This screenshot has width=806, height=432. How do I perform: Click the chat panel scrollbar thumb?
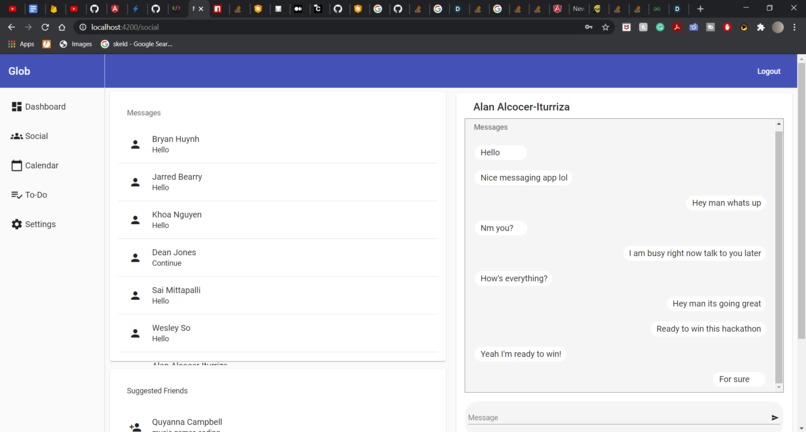click(779, 257)
